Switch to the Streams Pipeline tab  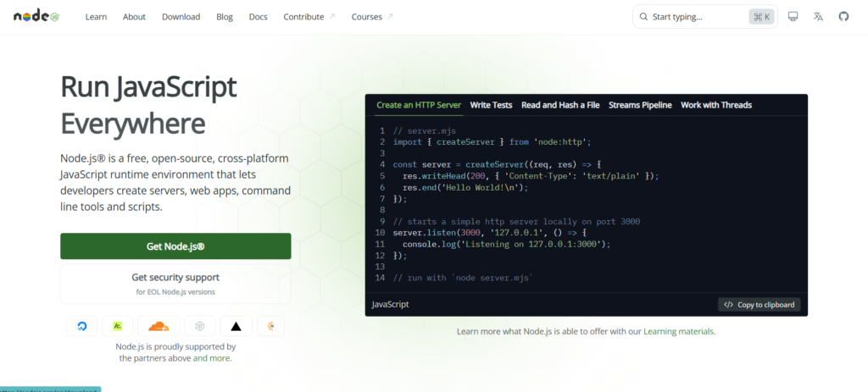click(x=640, y=105)
